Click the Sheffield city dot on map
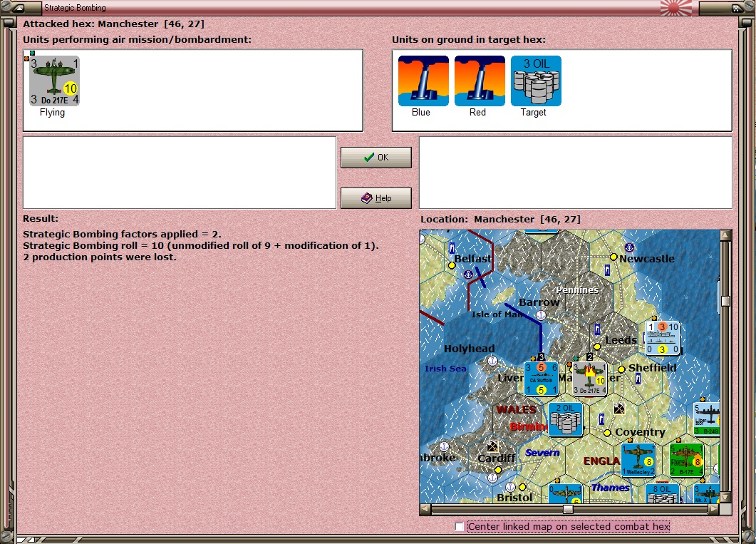 point(621,369)
